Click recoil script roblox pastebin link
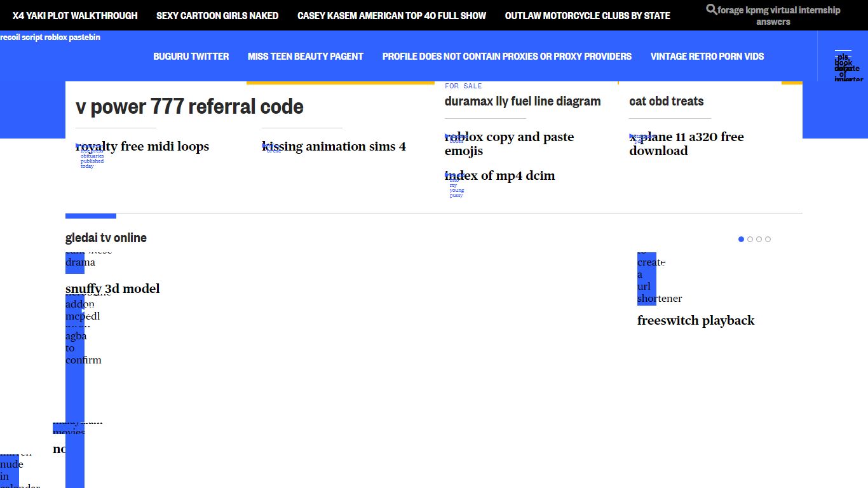The width and height of the screenshot is (868, 488). [x=50, y=37]
